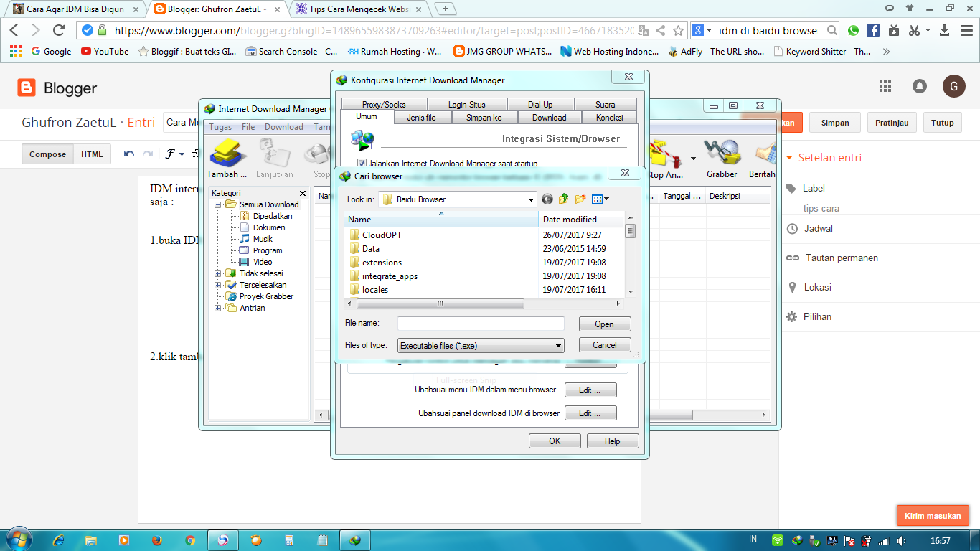980x551 pixels.
Task: Open the font style icon in Blogger editor
Action: 170,154
